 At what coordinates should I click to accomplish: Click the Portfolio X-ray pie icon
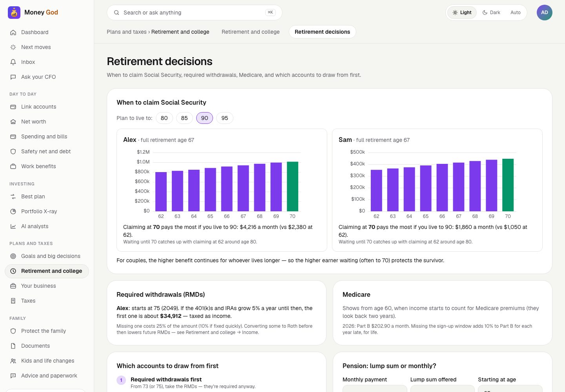click(x=13, y=211)
